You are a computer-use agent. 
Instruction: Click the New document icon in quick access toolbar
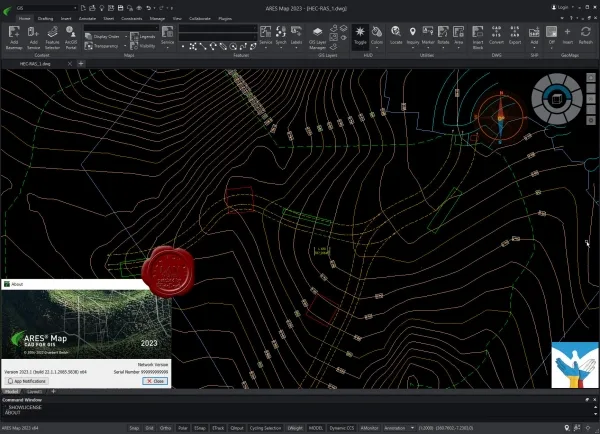pyautogui.click(x=83, y=8)
